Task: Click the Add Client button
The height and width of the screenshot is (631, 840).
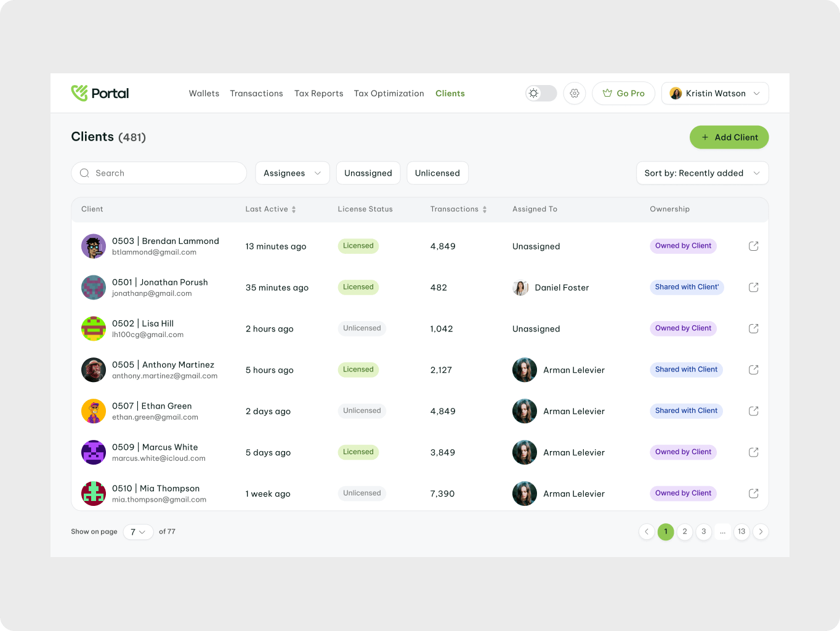Action: [729, 137]
